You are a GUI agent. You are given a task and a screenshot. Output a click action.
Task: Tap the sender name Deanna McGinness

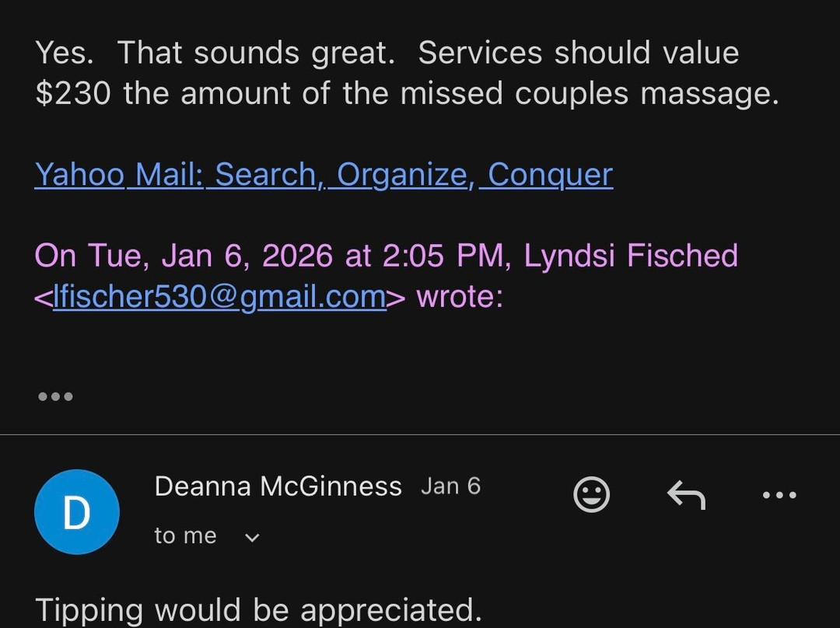278,487
